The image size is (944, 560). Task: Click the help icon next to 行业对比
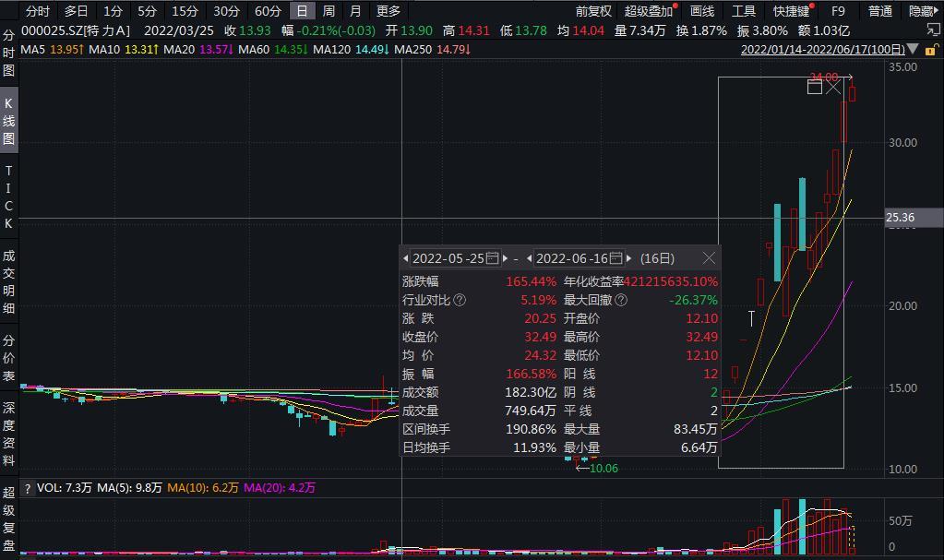[460, 300]
